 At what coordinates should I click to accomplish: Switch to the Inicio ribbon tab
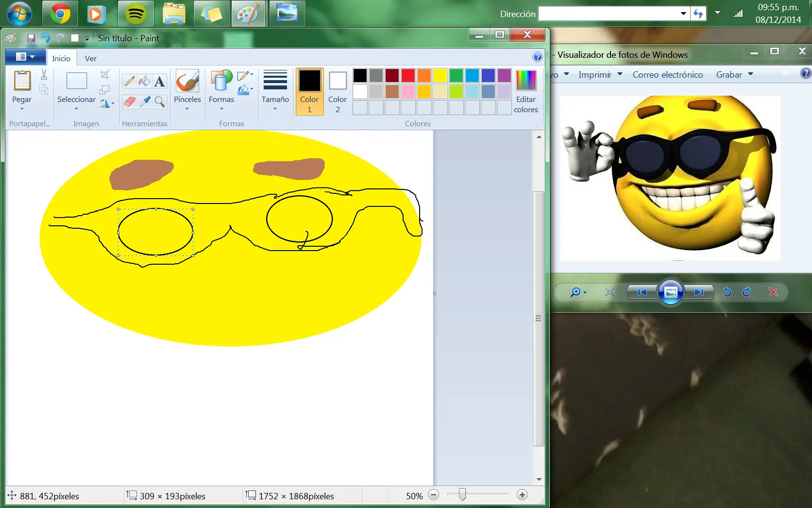coord(61,58)
